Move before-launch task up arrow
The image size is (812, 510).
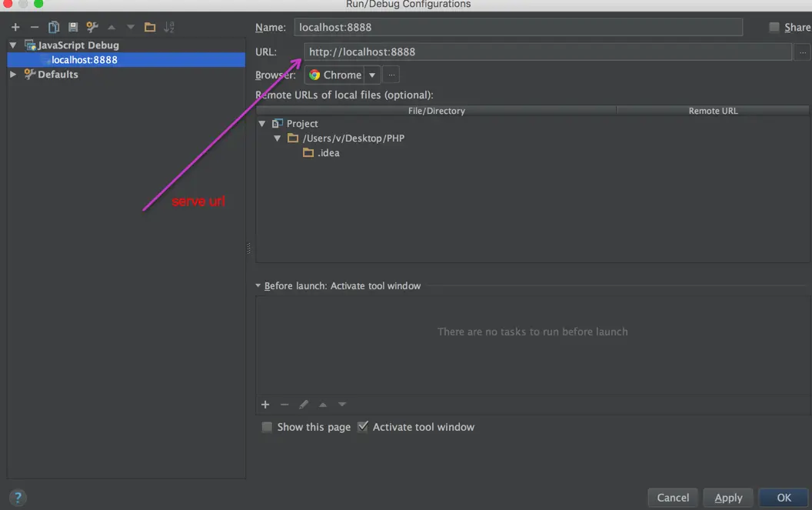click(323, 405)
